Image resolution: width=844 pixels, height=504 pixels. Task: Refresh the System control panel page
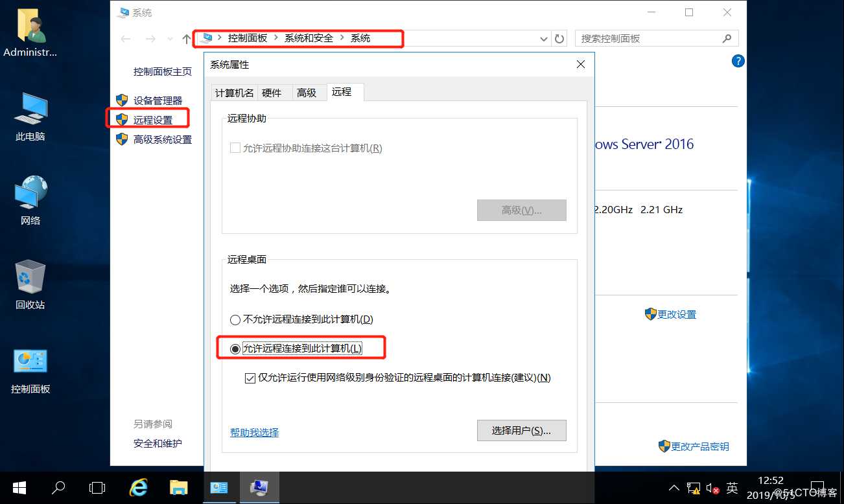[559, 39]
